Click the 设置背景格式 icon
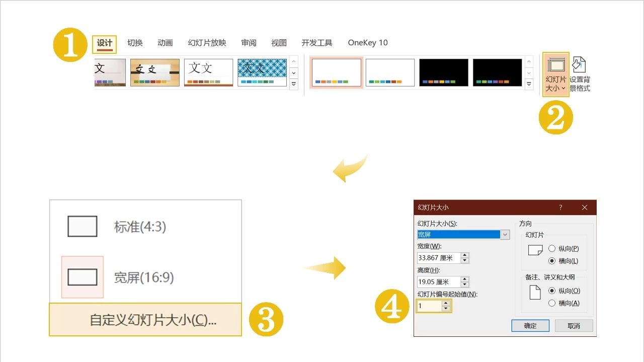The width and height of the screenshot is (644, 362). tap(580, 73)
